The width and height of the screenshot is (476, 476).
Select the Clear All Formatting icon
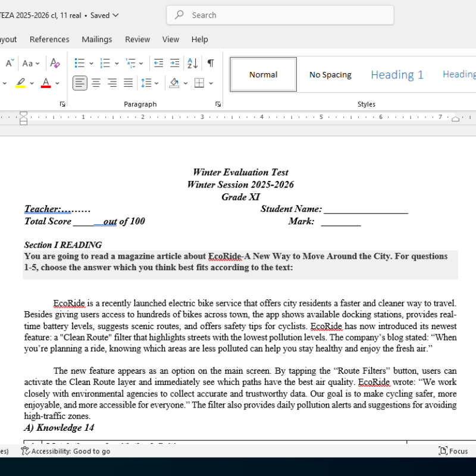[x=55, y=62]
